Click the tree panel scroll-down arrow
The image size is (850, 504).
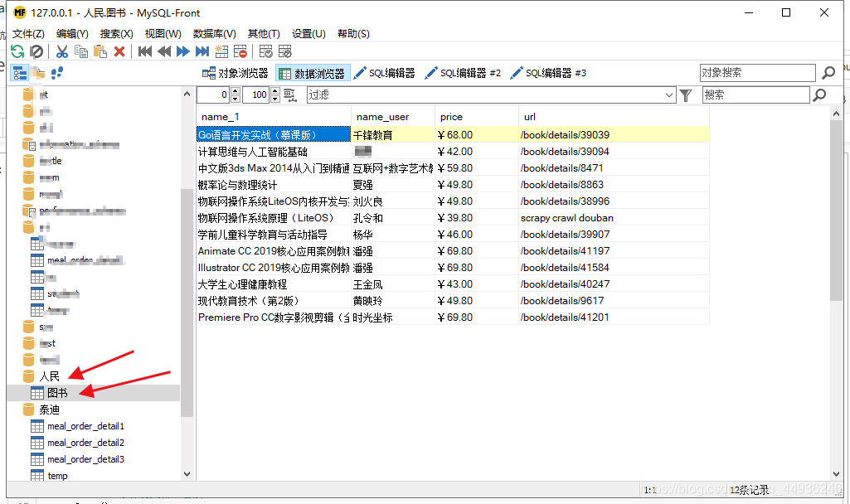(187, 473)
